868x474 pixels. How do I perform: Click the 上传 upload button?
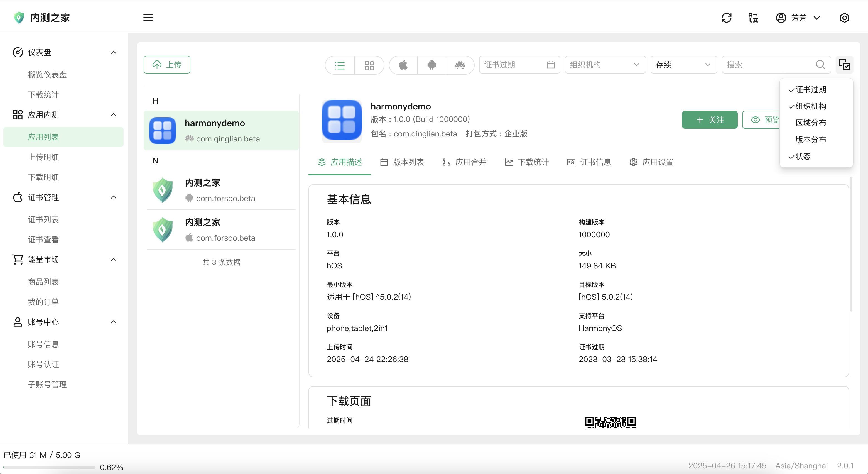click(x=167, y=65)
